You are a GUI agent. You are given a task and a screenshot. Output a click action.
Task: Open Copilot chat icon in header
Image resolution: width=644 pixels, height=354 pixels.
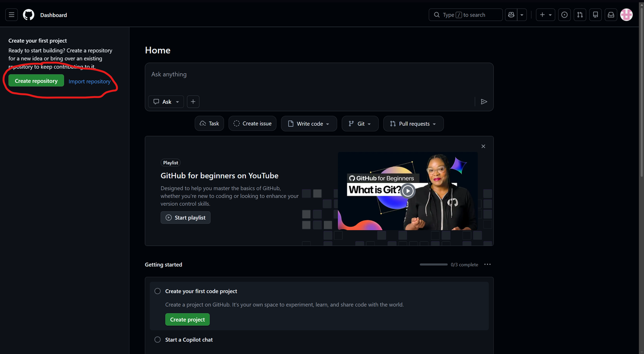(x=511, y=15)
